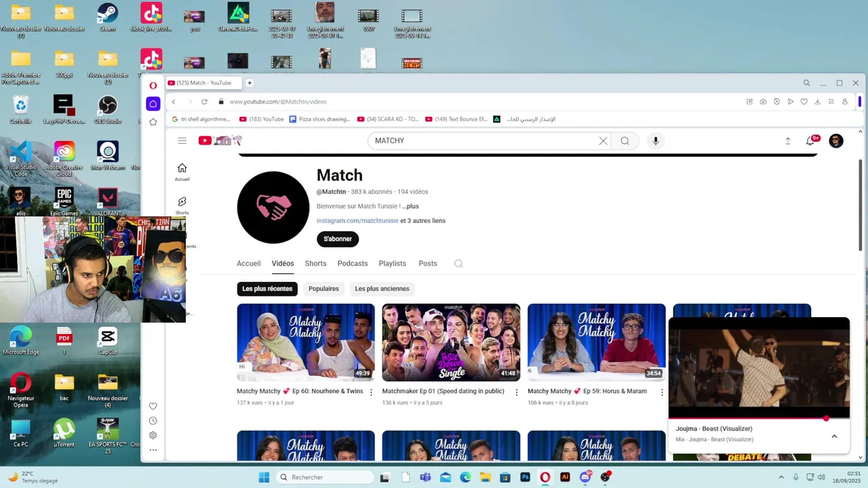Open Opera easy setup sliders icon
The image size is (868, 488).
(x=831, y=102)
